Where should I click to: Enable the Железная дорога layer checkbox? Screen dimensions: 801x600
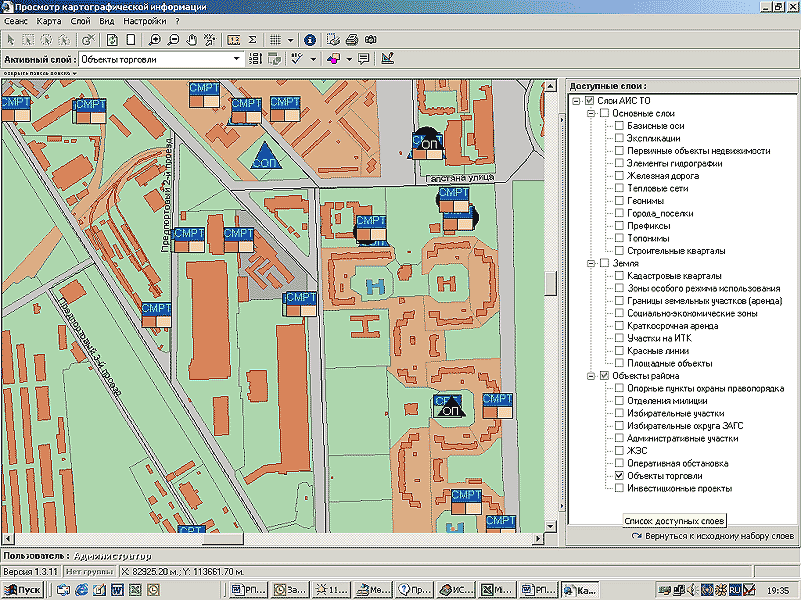pyautogui.click(x=620, y=176)
